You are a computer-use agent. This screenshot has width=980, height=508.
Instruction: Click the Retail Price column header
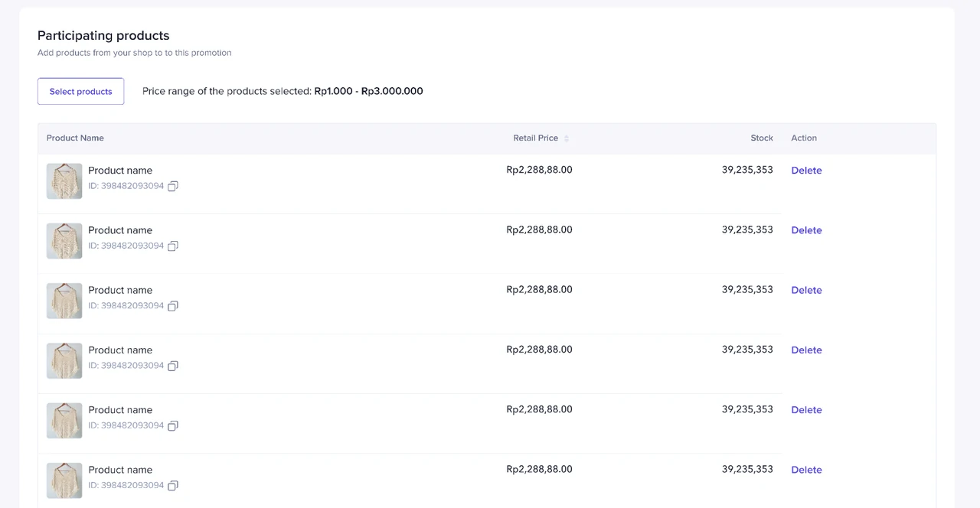[x=535, y=138]
